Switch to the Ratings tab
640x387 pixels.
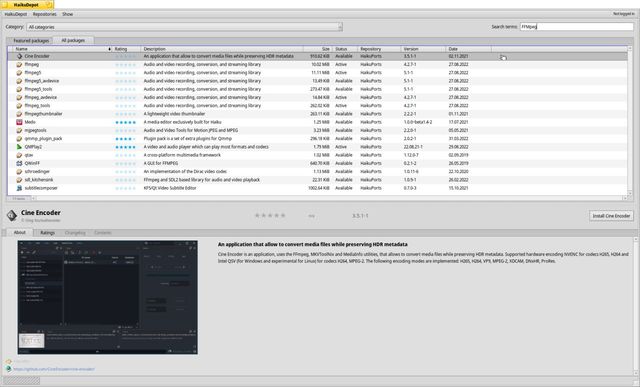tap(47, 233)
